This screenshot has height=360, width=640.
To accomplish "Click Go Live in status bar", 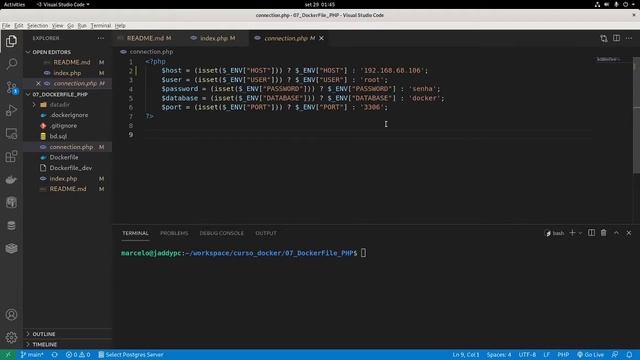I will (590, 355).
